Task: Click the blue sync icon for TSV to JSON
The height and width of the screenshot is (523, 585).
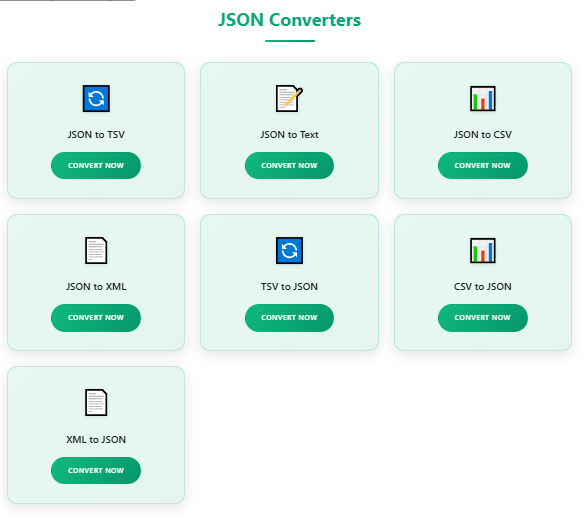Action: (289, 251)
